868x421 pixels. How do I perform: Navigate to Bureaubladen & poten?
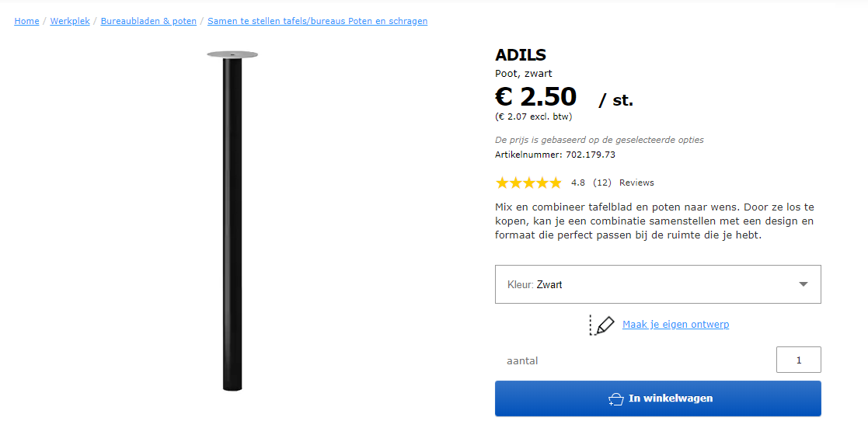tap(148, 21)
